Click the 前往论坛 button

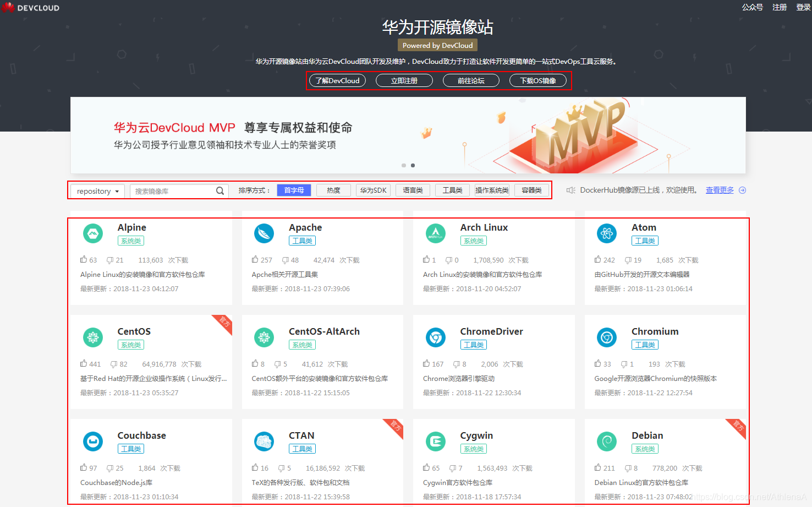[x=471, y=80]
